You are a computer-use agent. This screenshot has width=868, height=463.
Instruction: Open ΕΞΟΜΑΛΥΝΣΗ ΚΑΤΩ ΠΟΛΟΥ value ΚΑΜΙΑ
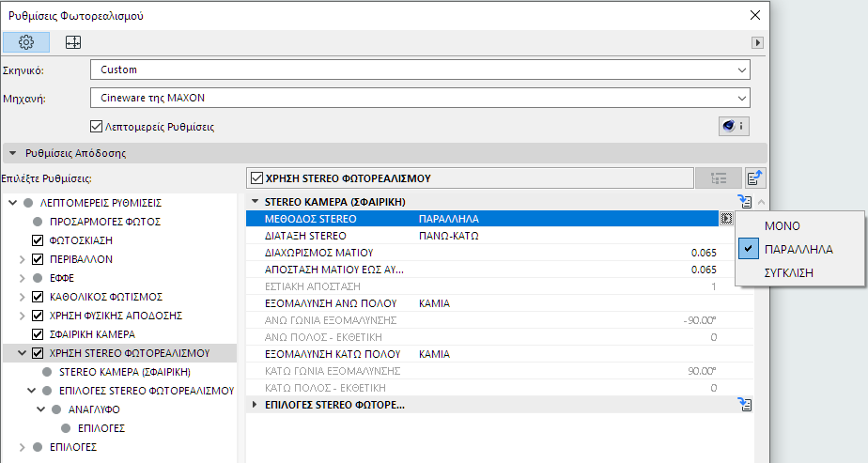(x=434, y=354)
